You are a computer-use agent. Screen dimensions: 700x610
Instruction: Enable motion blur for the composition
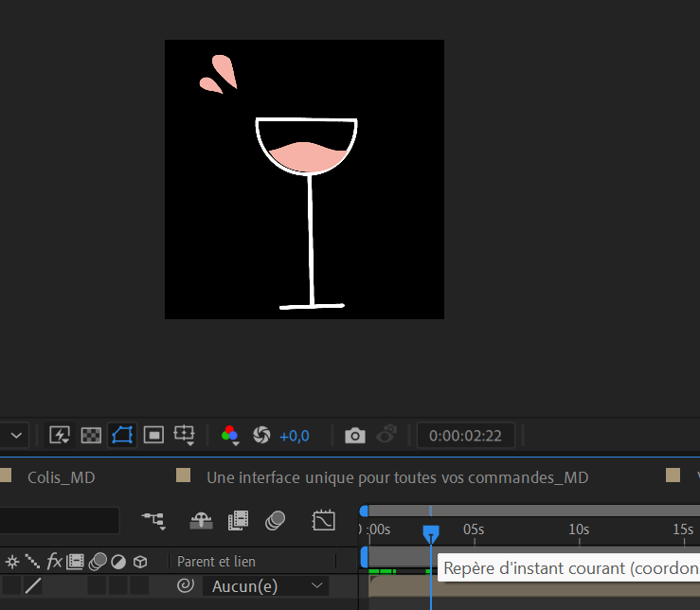click(x=276, y=519)
